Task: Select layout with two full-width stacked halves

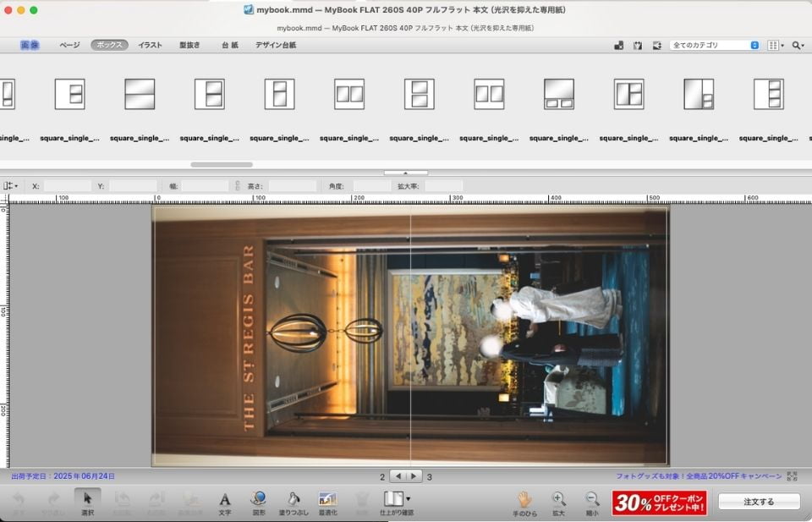Action: click(x=140, y=94)
